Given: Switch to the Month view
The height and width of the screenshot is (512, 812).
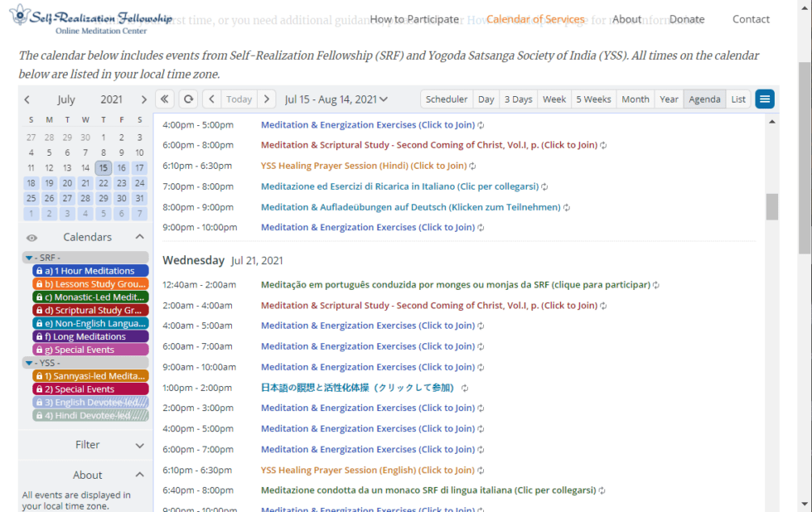Looking at the screenshot, I should point(635,99).
